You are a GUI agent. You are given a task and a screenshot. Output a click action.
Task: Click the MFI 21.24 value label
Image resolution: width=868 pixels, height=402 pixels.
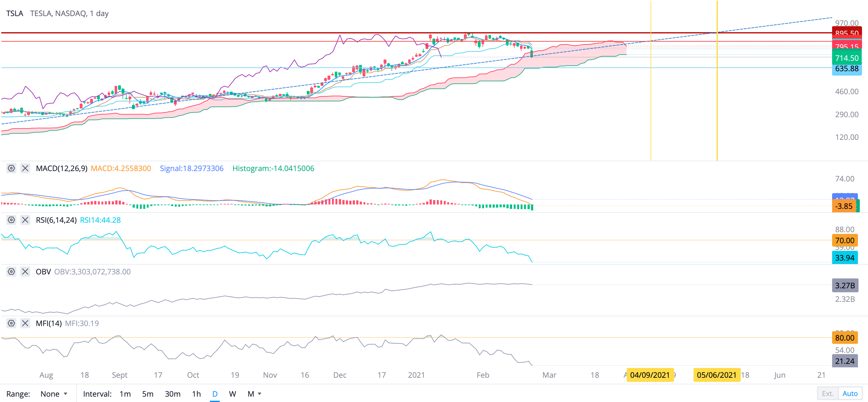[x=845, y=361]
